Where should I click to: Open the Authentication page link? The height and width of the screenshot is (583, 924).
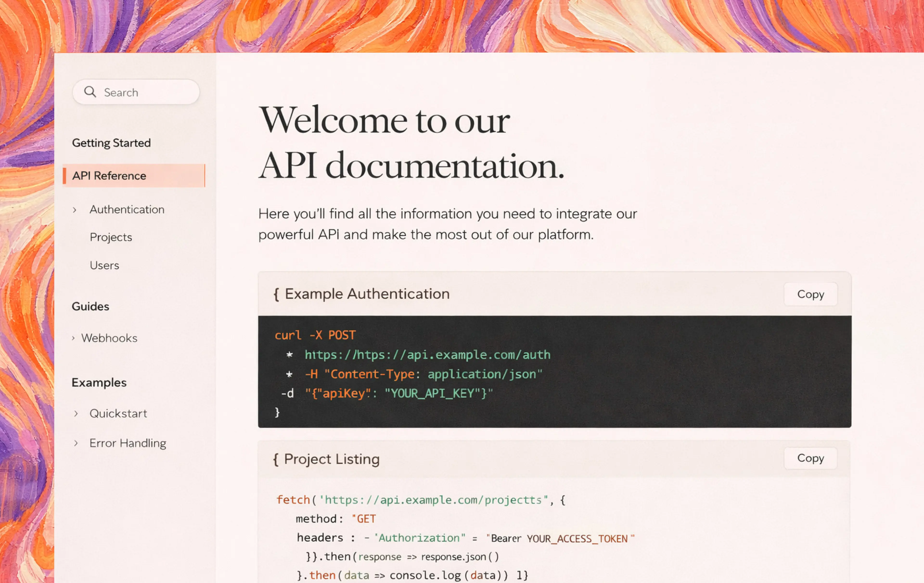coord(127,210)
